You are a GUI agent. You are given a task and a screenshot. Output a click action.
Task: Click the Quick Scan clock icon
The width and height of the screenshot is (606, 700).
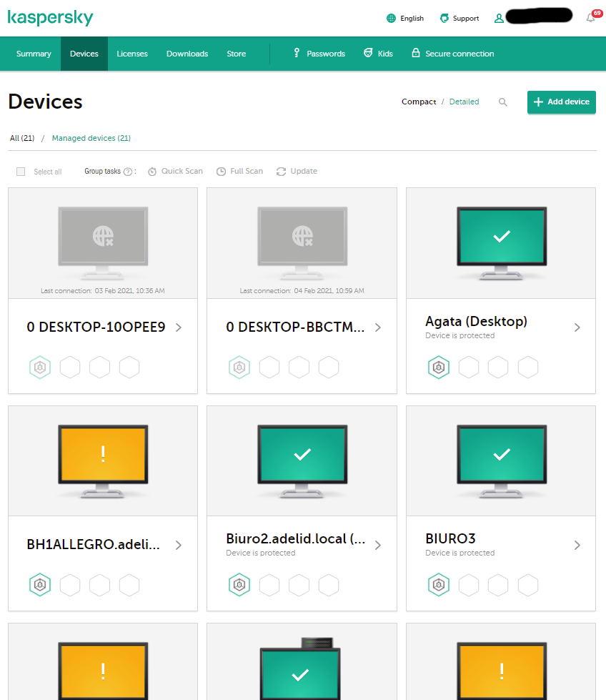coord(152,172)
